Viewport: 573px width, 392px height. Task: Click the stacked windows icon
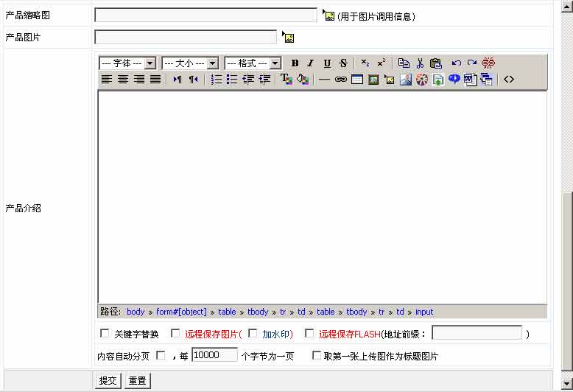coord(486,80)
